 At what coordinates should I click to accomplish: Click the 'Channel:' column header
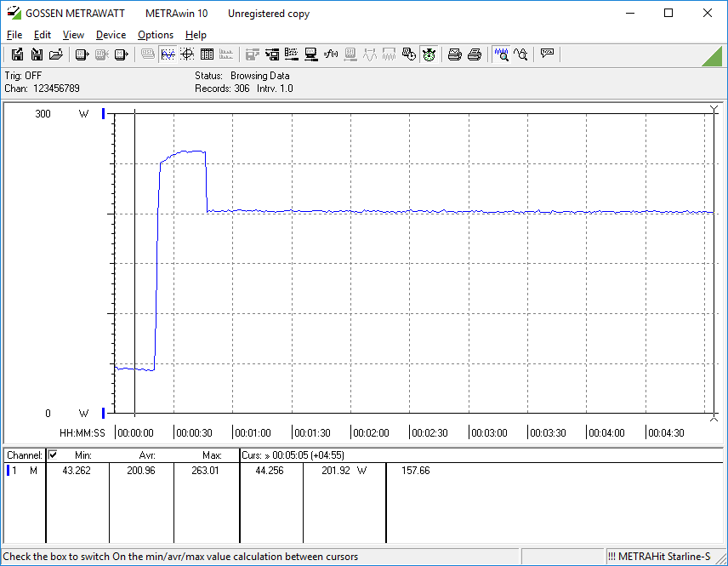[25, 455]
